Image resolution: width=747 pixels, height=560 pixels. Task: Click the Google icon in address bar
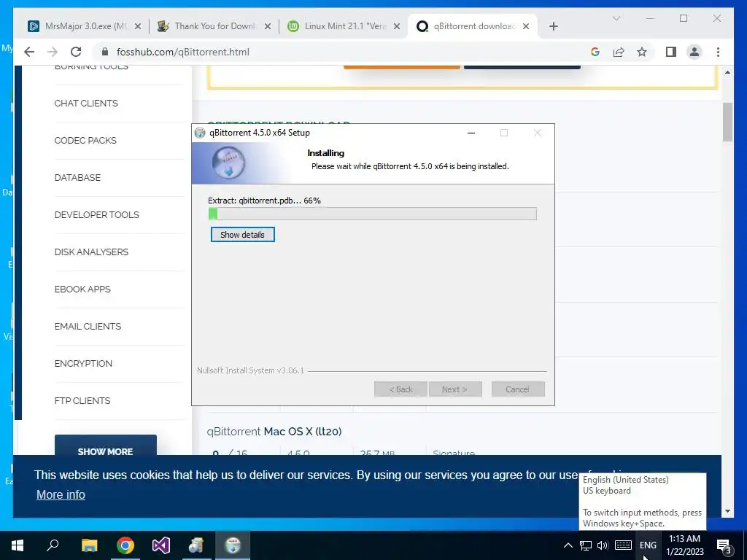pos(595,52)
